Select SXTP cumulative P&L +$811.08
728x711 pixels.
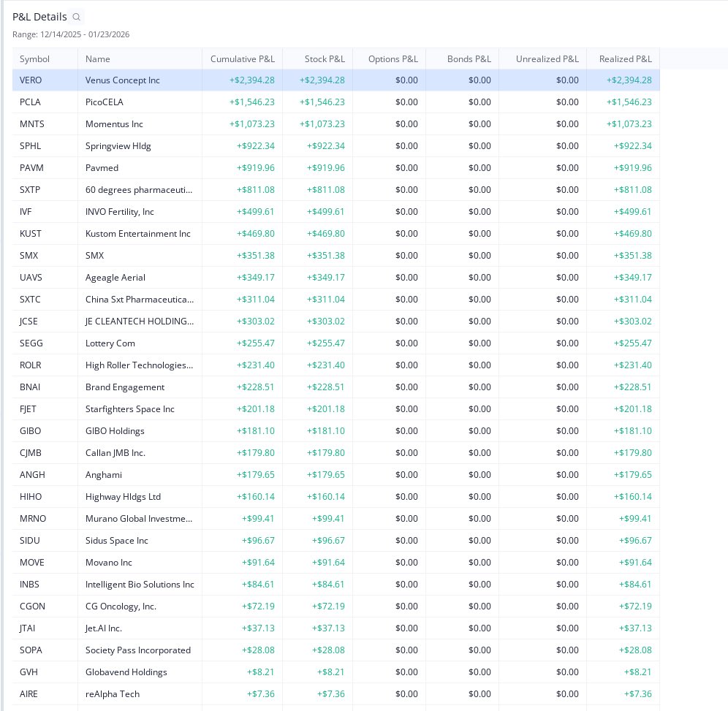255,190
